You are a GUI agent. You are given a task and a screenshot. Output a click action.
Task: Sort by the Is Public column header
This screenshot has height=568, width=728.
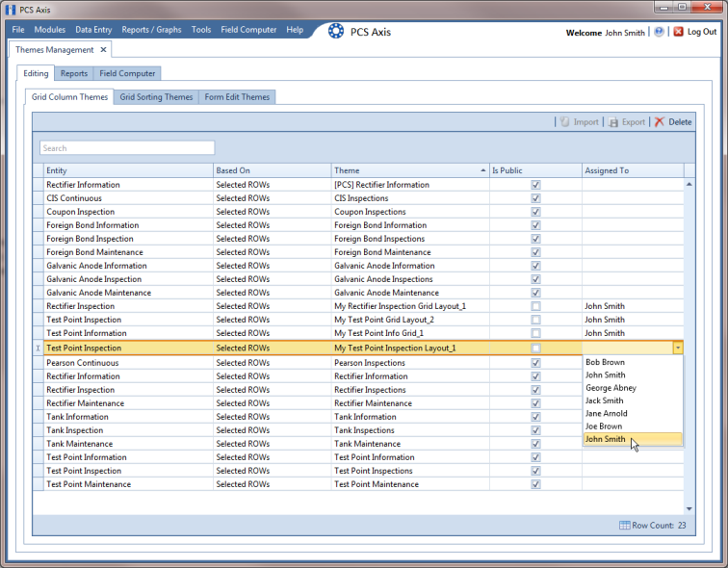(535, 170)
